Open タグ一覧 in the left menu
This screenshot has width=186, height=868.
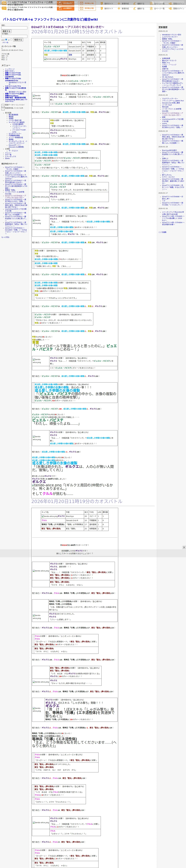[8, 155]
